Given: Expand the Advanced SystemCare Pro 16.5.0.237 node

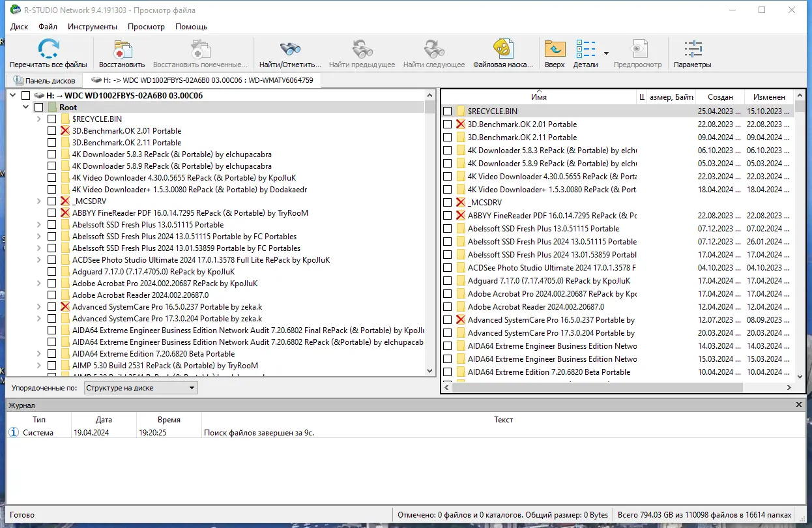Looking at the screenshot, I should click(x=39, y=307).
